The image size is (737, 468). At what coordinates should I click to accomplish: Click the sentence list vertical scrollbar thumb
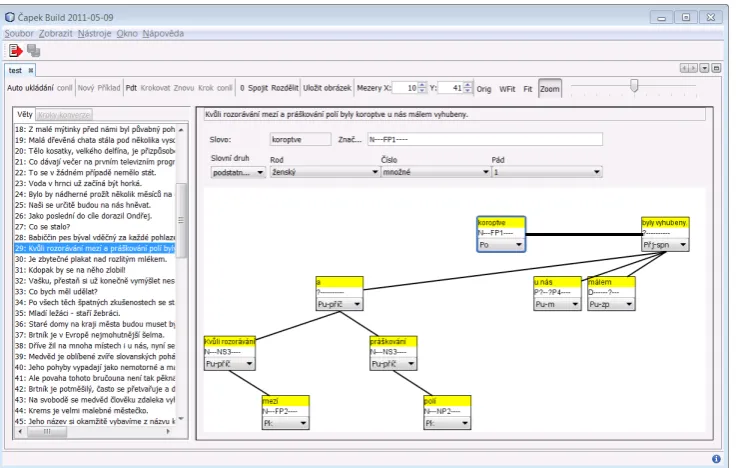pyautogui.click(x=181, y=220)
